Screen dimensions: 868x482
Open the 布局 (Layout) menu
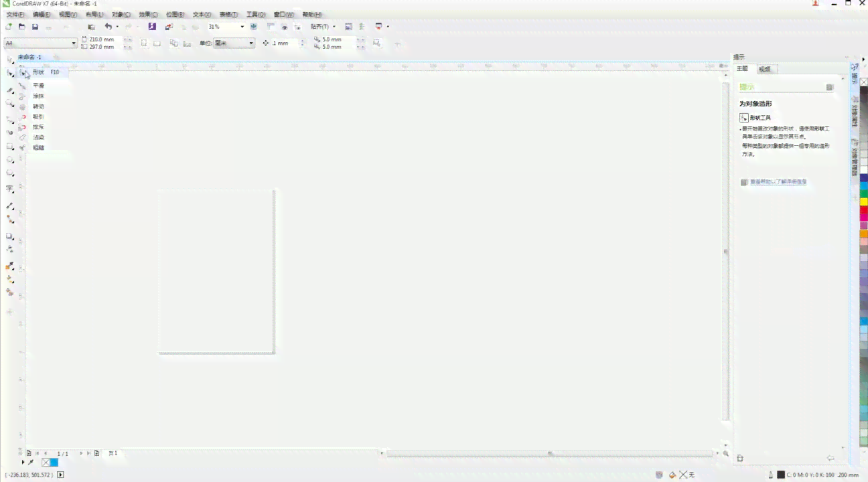pos(94,14)
